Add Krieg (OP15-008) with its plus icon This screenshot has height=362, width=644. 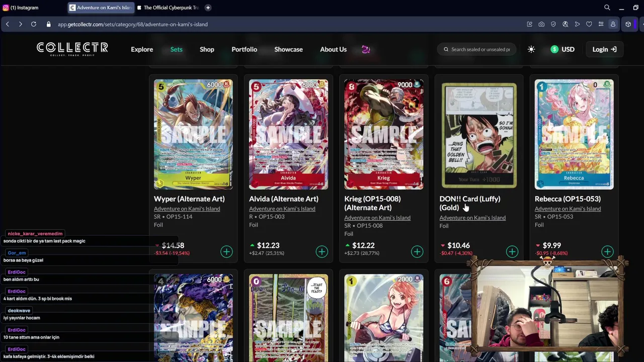click(x=417, y=251)
